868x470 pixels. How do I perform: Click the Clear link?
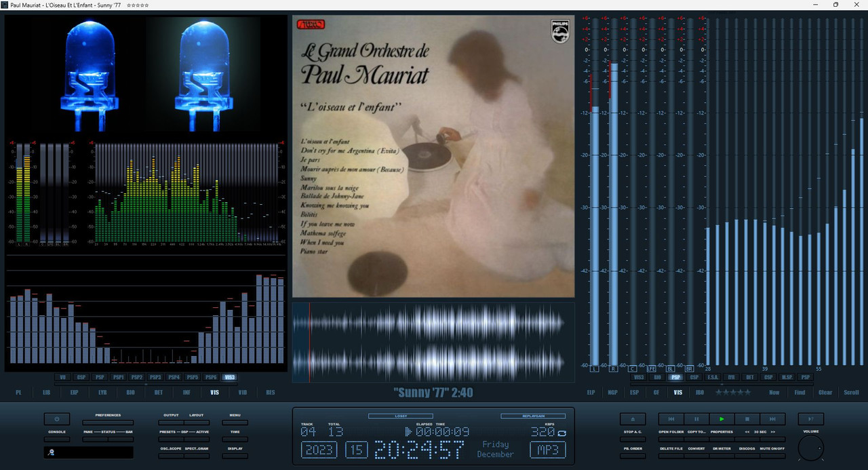pos(825,392)
